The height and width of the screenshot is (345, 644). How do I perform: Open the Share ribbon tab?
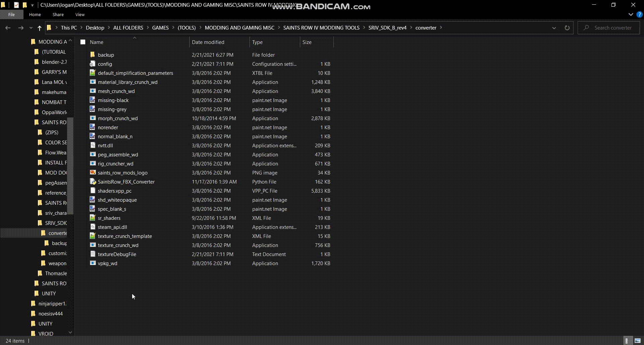click(58, 14)
